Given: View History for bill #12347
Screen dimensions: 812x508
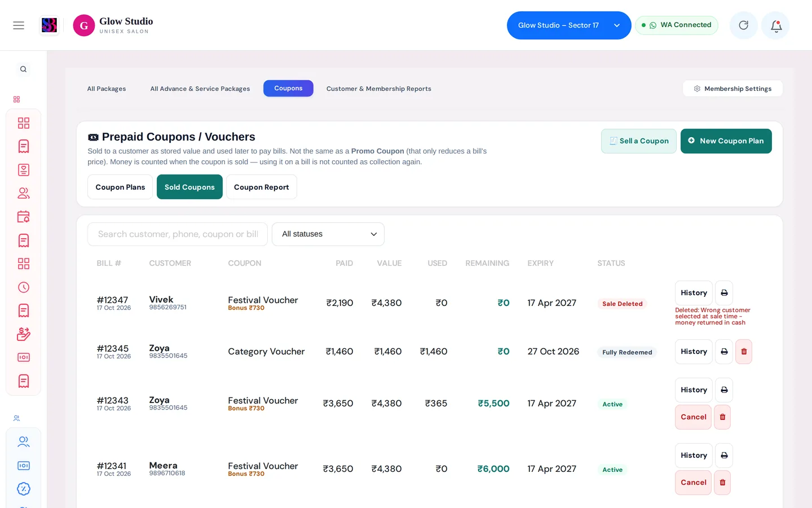Looking at the screenshot, I should pos(694,293).
